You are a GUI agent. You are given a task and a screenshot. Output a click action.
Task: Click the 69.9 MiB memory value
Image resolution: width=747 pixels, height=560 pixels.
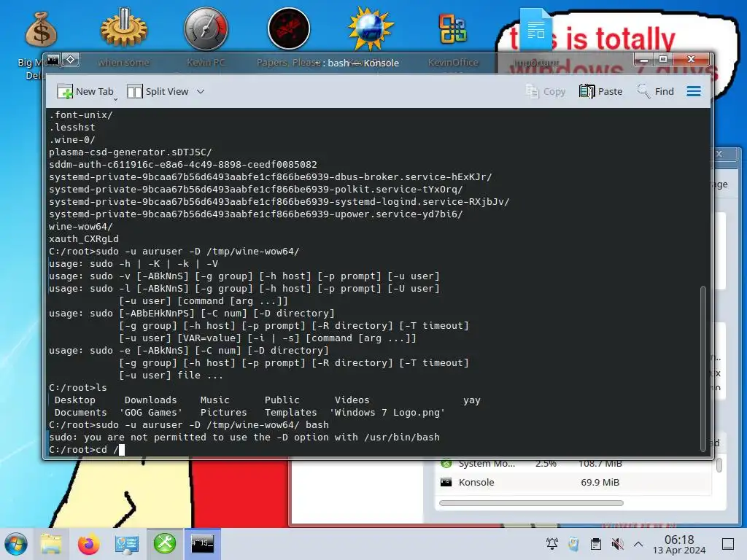600,483
